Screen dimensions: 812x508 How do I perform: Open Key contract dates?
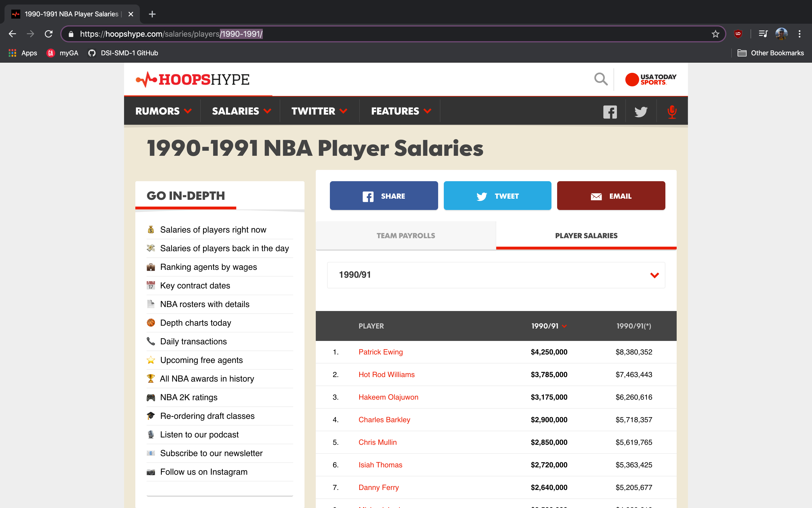195,286
